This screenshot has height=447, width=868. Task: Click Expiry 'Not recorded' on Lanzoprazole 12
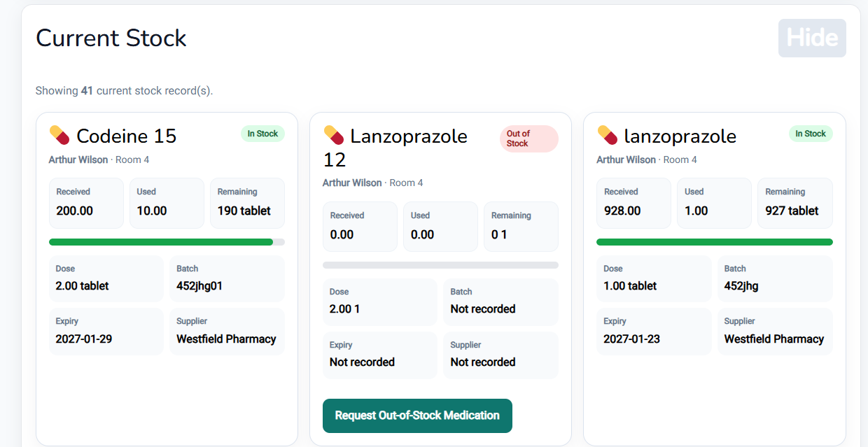(x=362, y=362)
